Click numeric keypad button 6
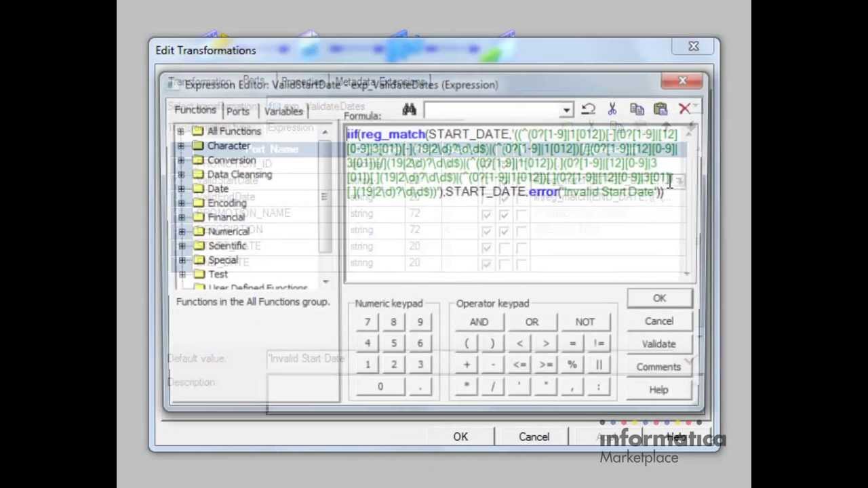The width and height of the screenshot is (868, 488). coord(420,344)
